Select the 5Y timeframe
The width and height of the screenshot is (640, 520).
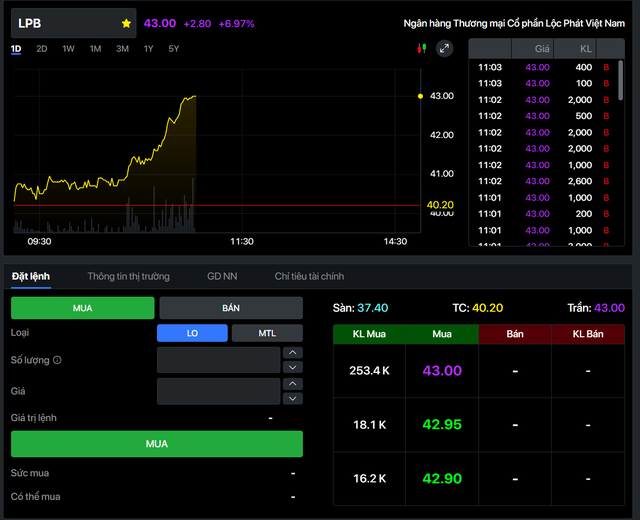click(173, 49)
